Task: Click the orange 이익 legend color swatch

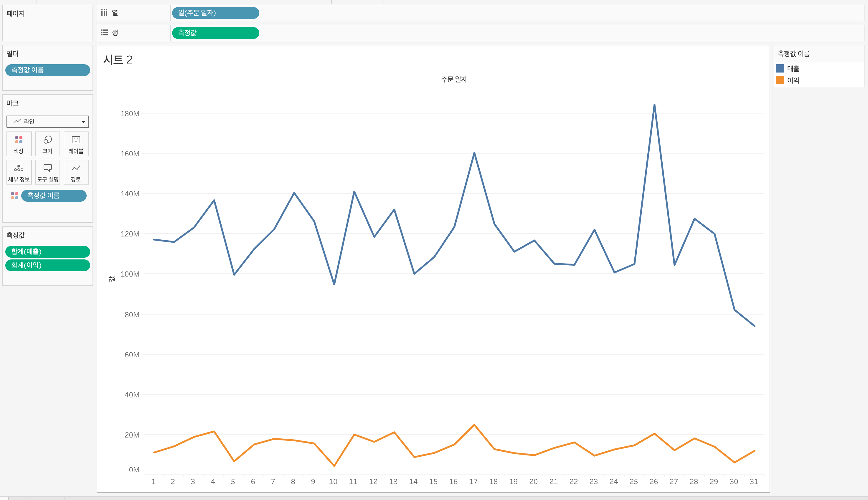Action: 780,80
